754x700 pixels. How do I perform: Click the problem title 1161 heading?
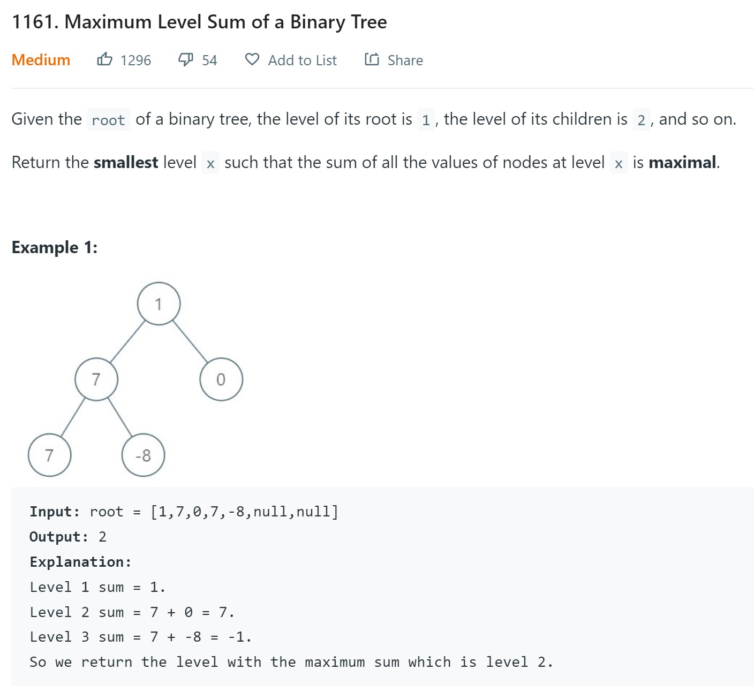point(199,22)
